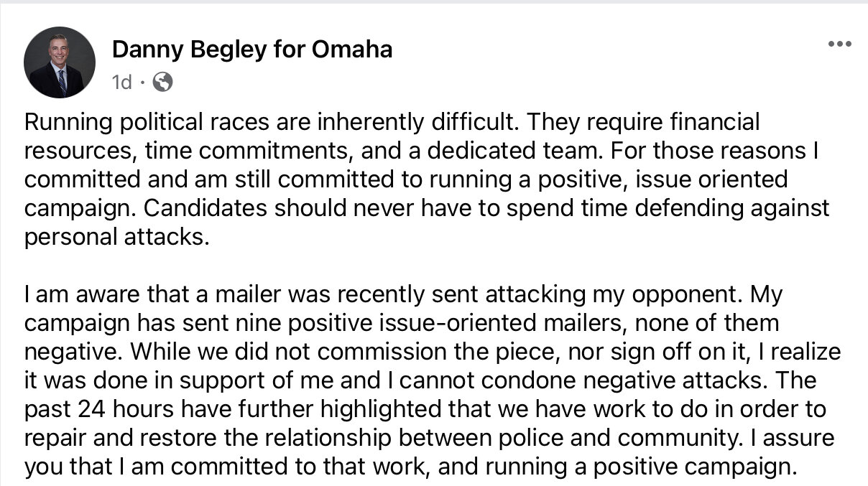Open the three-dot post options menu
868x486 pixels.
point(839,44)
